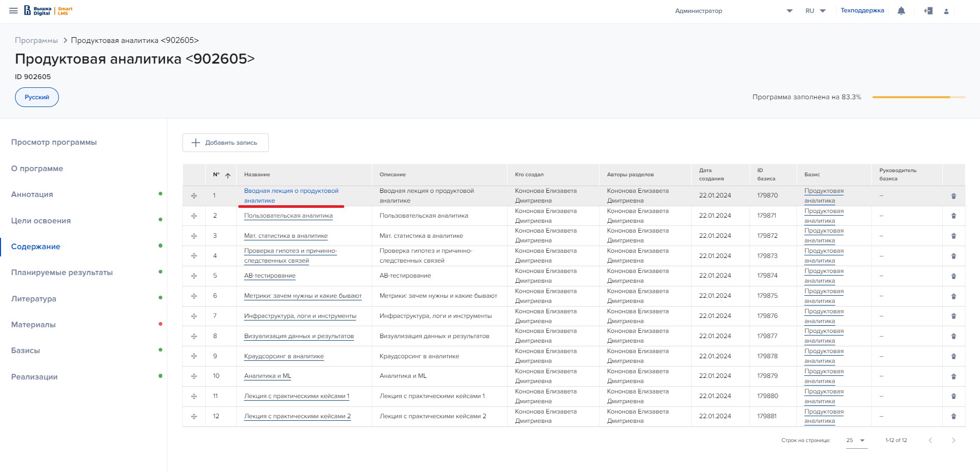Click the program completion progress bar
Image resolution: width=980 pixels, height=472 pixels.
918,97
